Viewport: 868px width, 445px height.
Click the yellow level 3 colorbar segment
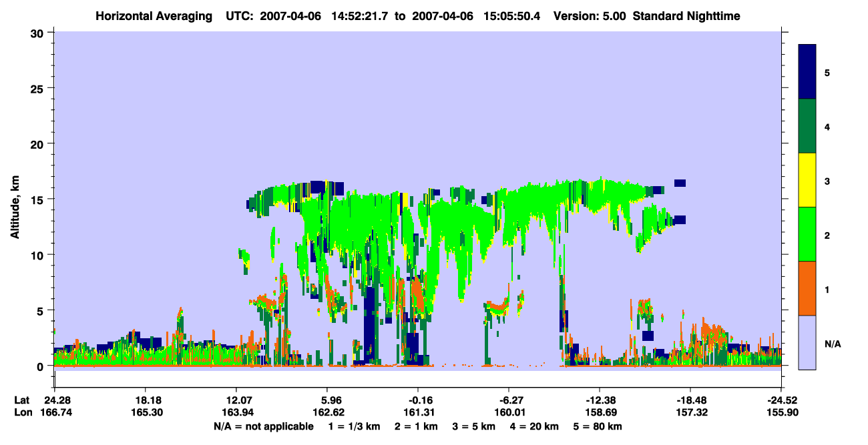coord(807,180)
